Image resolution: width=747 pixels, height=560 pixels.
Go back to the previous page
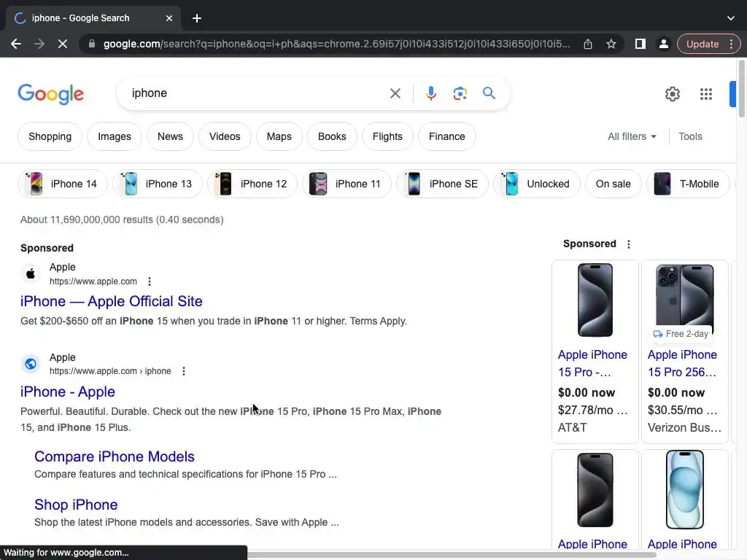[x=16, y=44]
